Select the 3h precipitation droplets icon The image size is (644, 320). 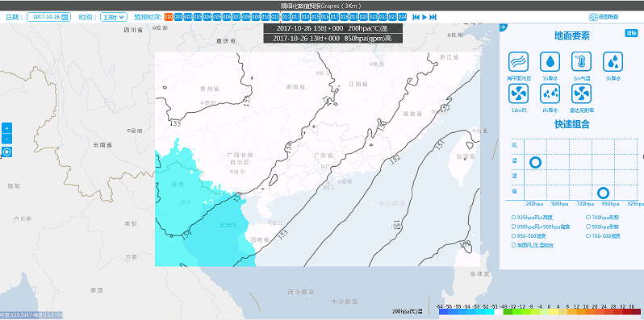(x=613, y=62)
